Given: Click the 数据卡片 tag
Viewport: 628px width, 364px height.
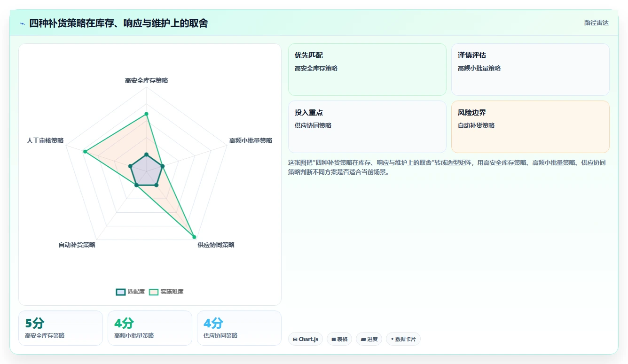Looking at the screenshot, I should coord(403,339).
